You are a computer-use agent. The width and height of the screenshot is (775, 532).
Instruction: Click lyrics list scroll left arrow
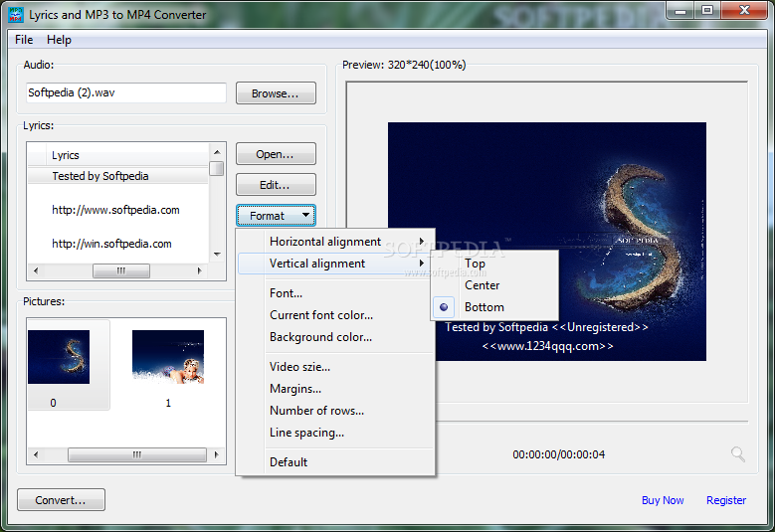click(x=36, y=270)
